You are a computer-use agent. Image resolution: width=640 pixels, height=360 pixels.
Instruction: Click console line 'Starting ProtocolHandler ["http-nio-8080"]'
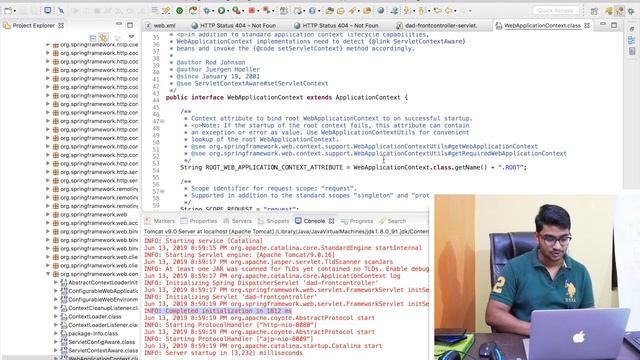click(231, 325)
